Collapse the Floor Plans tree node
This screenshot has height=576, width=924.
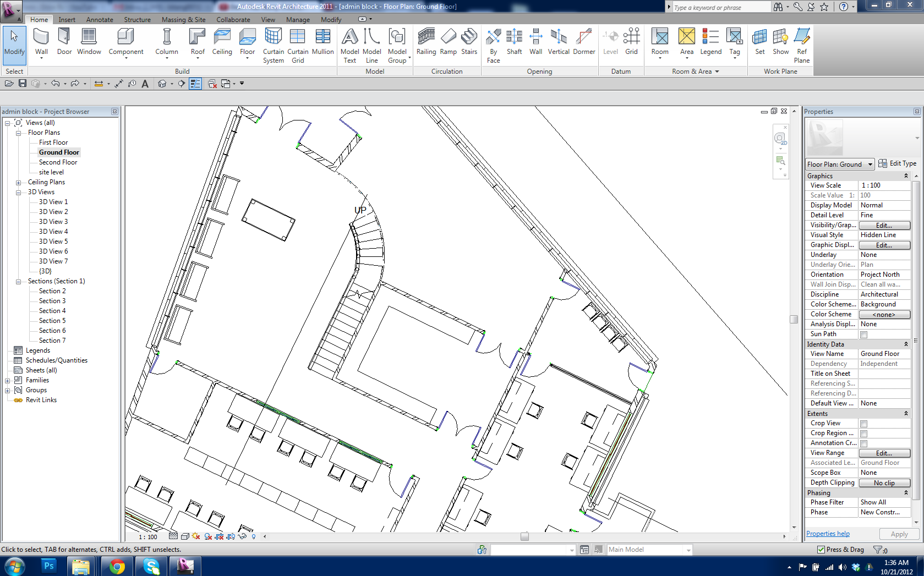pyautogui.click(x=18, y=133)
